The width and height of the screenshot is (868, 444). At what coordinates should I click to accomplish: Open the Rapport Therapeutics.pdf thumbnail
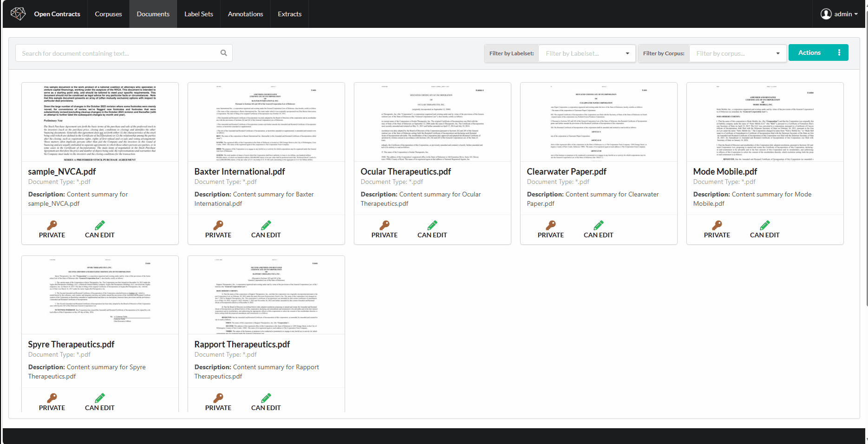point(266,295)
